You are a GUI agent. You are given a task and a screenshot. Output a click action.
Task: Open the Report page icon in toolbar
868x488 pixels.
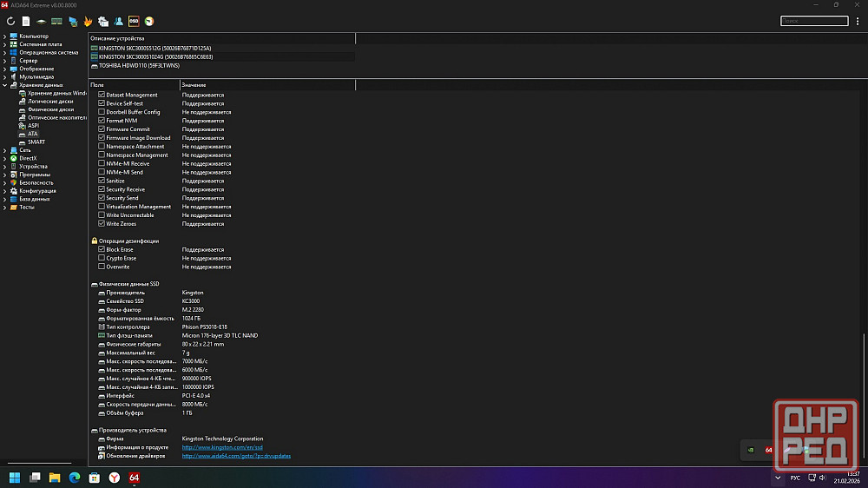coord(26,21)
